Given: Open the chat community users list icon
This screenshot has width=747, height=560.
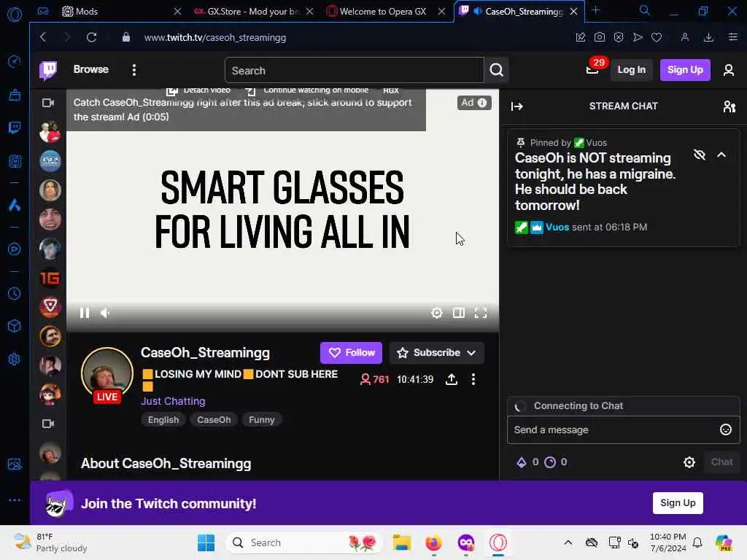Looking at the screenshot, I should [729, 106].
